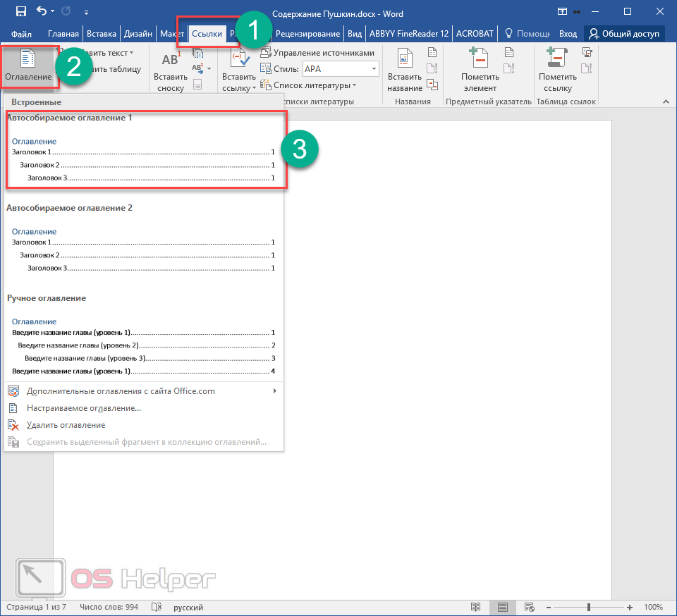Click Пометить элемент (Mark Entry) icon
The width and height of the screenshot is (677, 616).
tap(480, 72)
